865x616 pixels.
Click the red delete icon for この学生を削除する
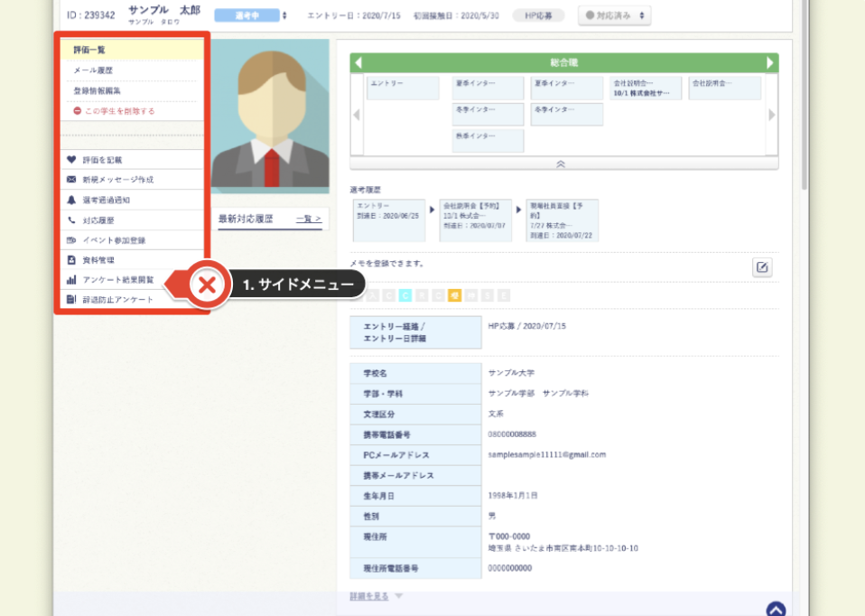coord(78,111)
